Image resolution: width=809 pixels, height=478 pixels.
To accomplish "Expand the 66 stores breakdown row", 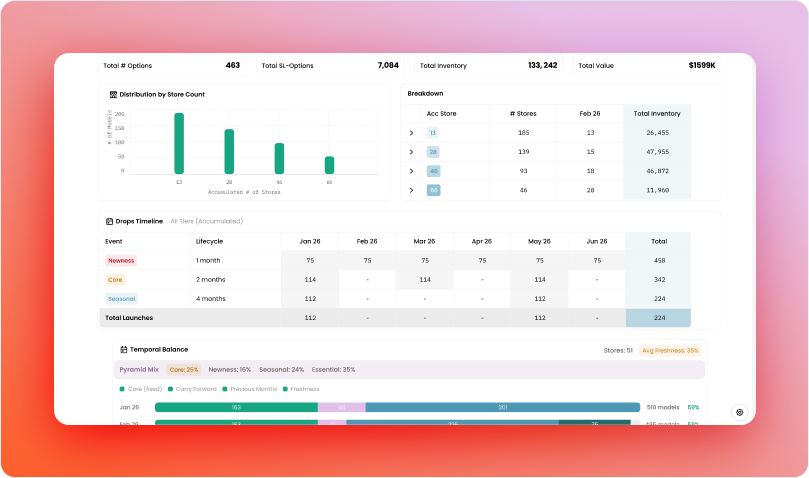I will (411, 190).
